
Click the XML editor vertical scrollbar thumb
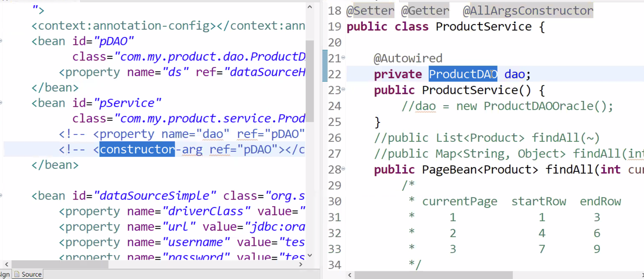click(x=310, y=81)
